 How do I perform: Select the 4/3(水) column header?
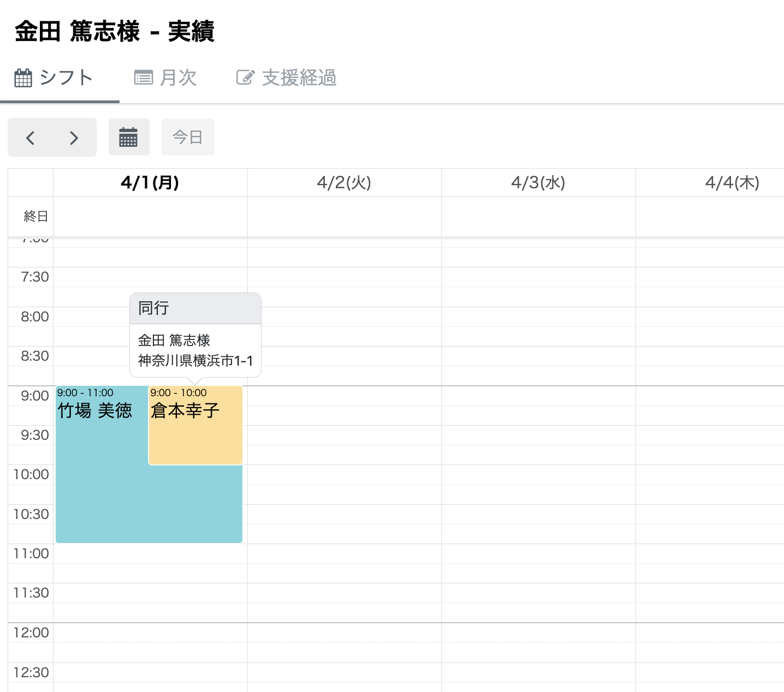(x=538, y=183)
